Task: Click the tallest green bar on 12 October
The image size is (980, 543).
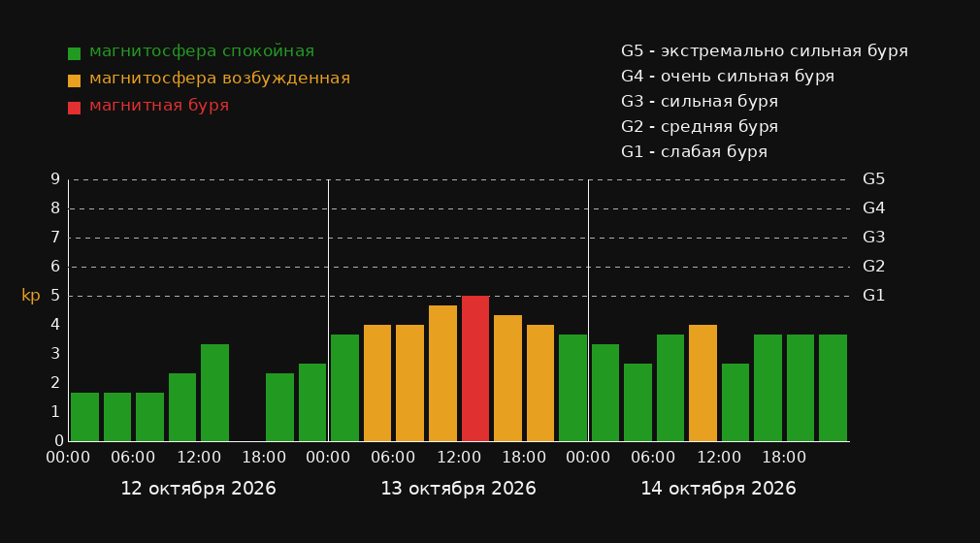Action: click(x=215, y=393)
